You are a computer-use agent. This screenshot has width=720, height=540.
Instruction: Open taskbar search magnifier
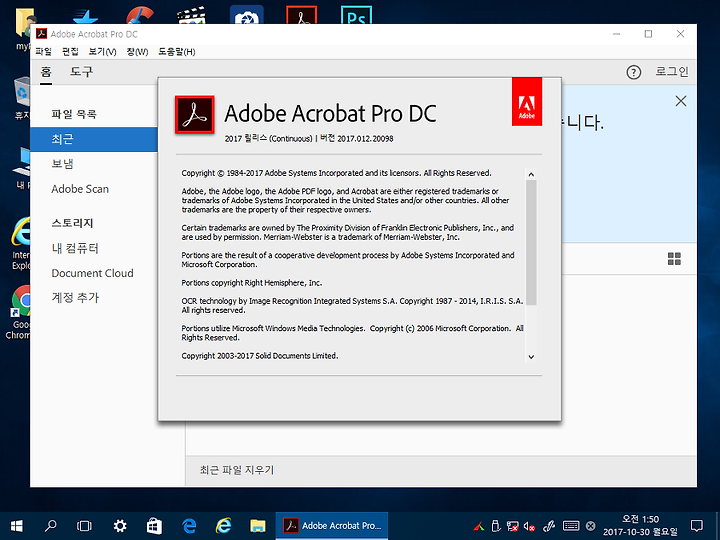(x=51, y=526)
